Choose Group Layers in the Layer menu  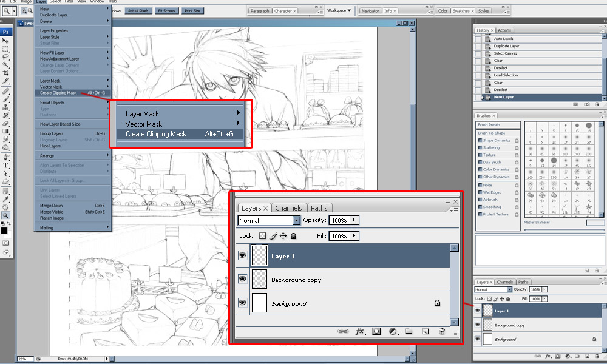tap(73, 133)
